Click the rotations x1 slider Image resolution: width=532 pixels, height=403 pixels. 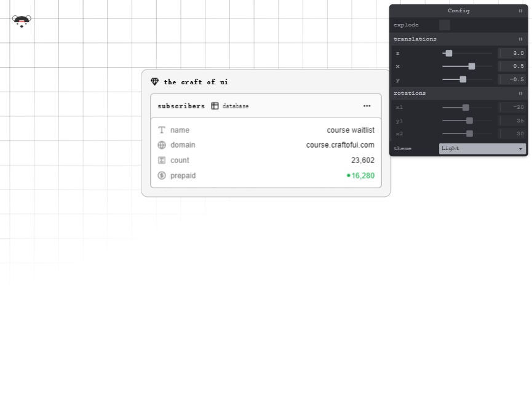[x=467, y=107]
